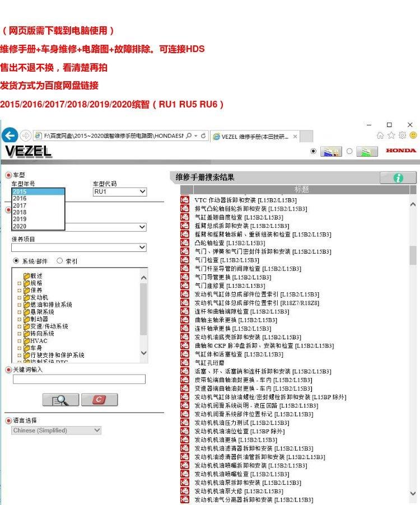Open document icon for 气缸孔珩磨

click(185, 362)
